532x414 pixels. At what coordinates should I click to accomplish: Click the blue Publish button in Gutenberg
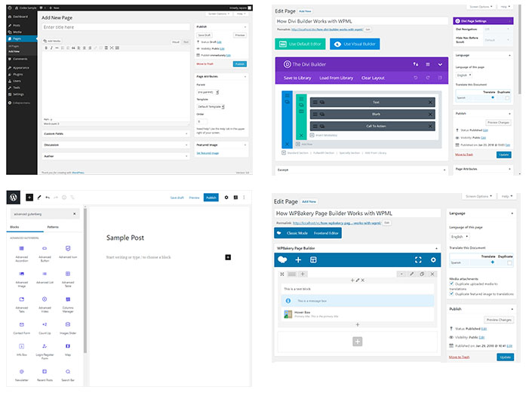pyautogui.click(x=211, y=198)
